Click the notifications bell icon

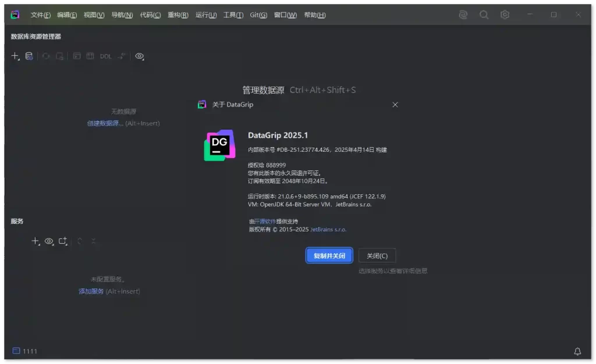coord(577,351)
